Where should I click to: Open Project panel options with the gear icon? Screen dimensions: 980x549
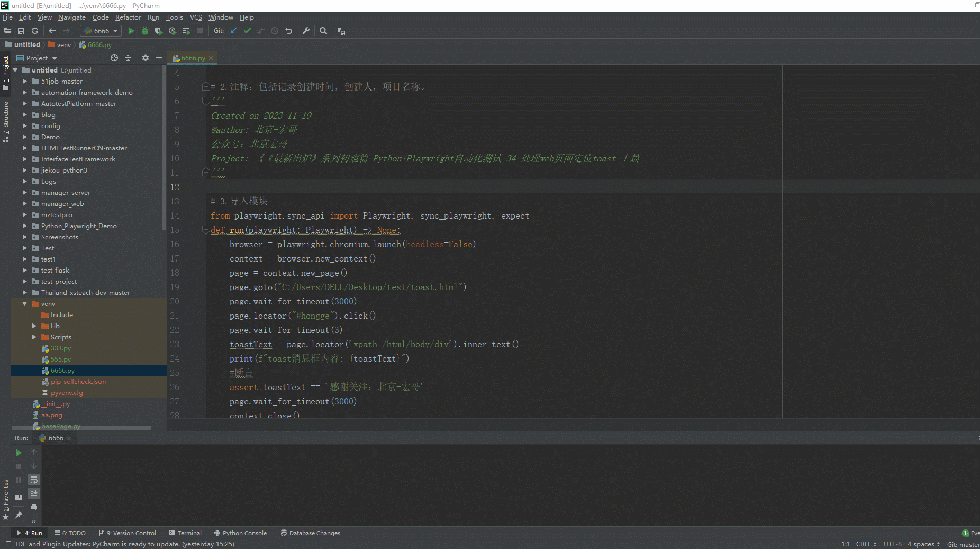[x=146, y=58]
